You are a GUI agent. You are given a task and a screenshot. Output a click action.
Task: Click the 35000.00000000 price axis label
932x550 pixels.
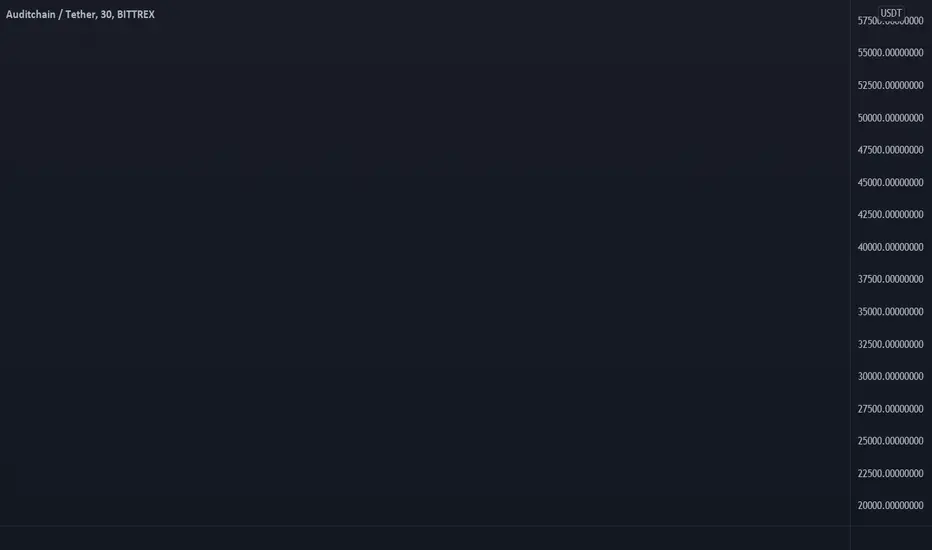point(890,312)
